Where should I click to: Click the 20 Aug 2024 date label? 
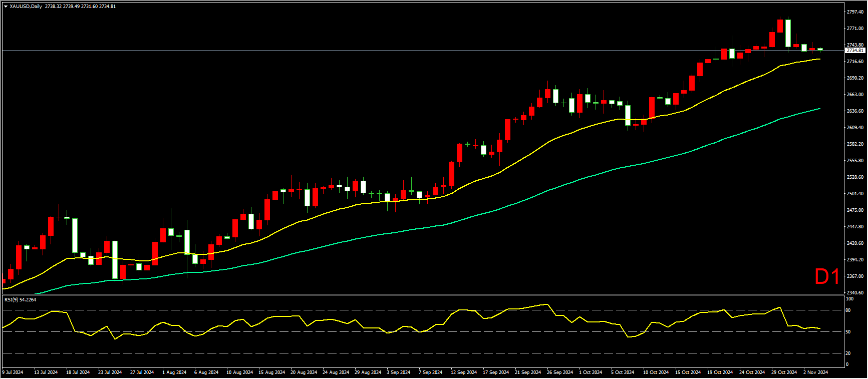(304, 372)
